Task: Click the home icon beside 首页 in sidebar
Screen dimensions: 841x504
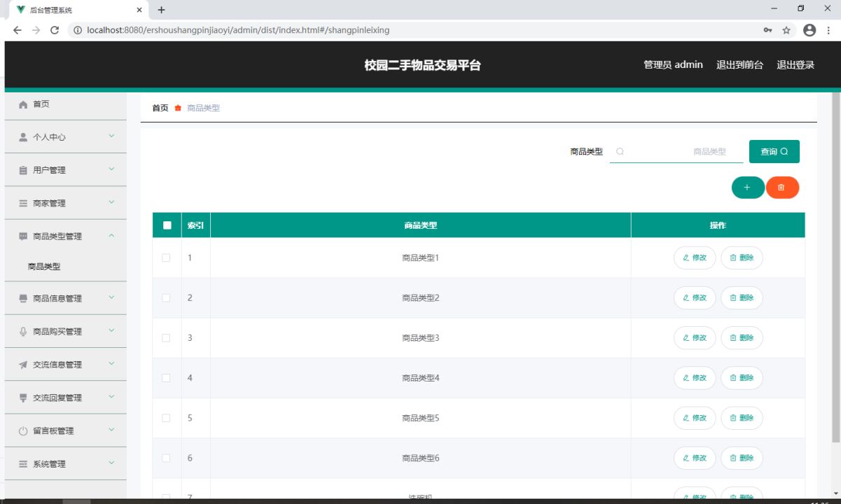Action: click(x=23, y=104)
